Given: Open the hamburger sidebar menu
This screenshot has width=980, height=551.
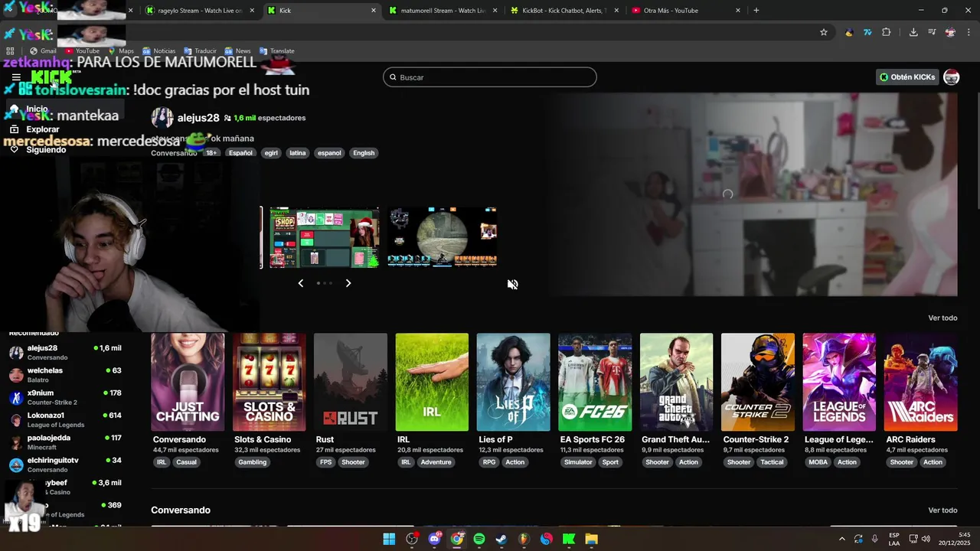Looking at the screenshot, I should coord(16,77).
